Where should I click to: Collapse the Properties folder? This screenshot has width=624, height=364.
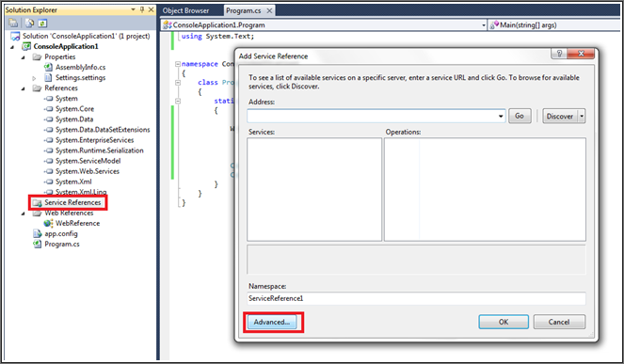(24, 57)
